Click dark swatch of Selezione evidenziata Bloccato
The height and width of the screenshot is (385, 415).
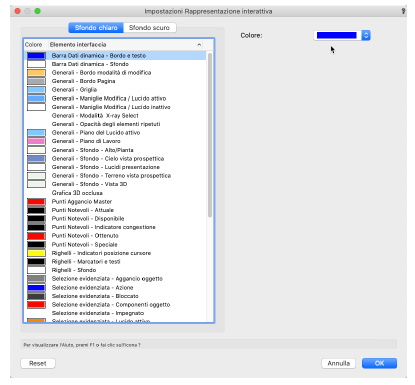point(36,296)
